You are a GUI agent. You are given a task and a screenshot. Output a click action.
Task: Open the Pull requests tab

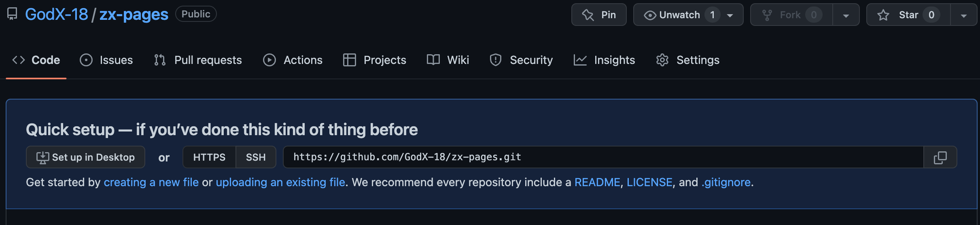tap(198, 60)
